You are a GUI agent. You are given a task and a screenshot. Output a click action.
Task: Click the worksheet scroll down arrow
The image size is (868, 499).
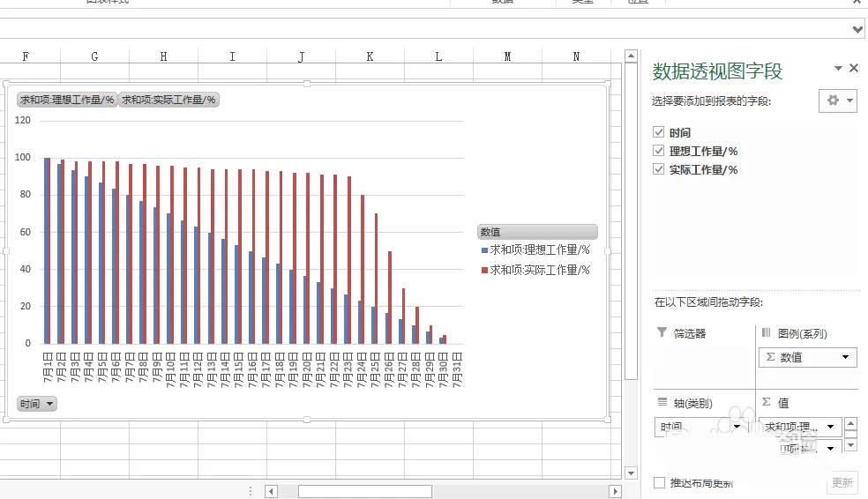631,473
